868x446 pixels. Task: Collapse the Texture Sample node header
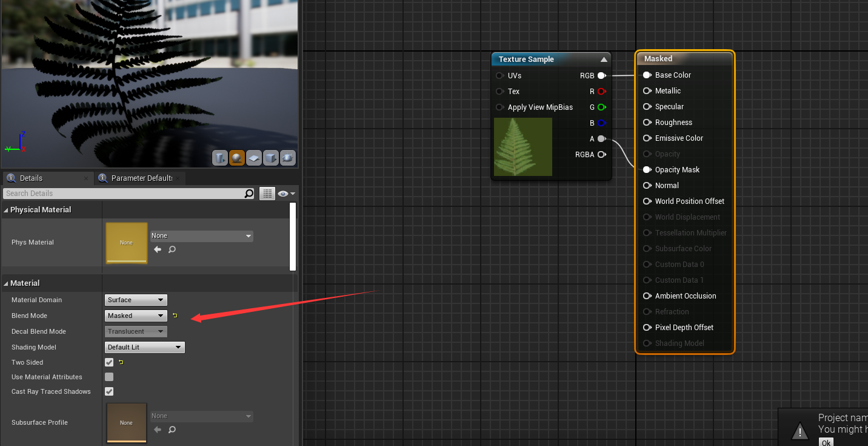(604, 59)
